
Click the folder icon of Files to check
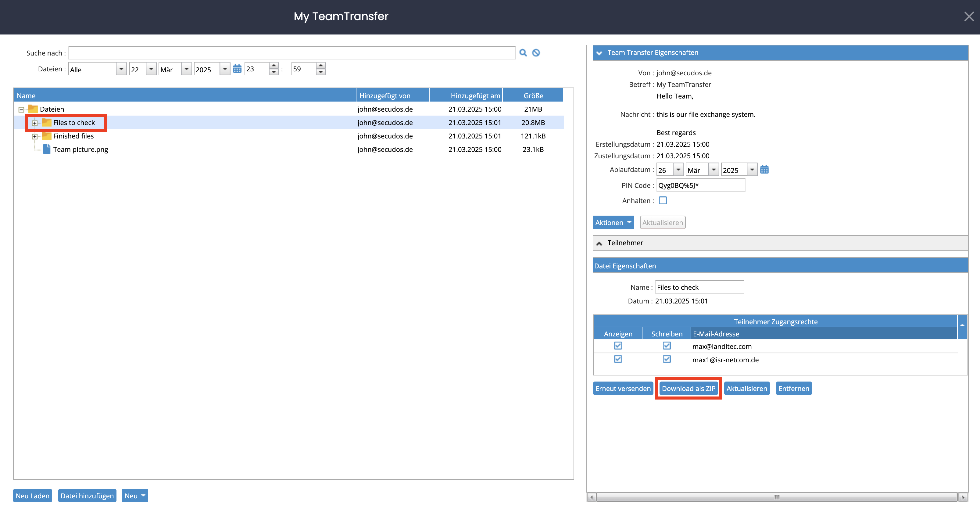coord(46,123)
